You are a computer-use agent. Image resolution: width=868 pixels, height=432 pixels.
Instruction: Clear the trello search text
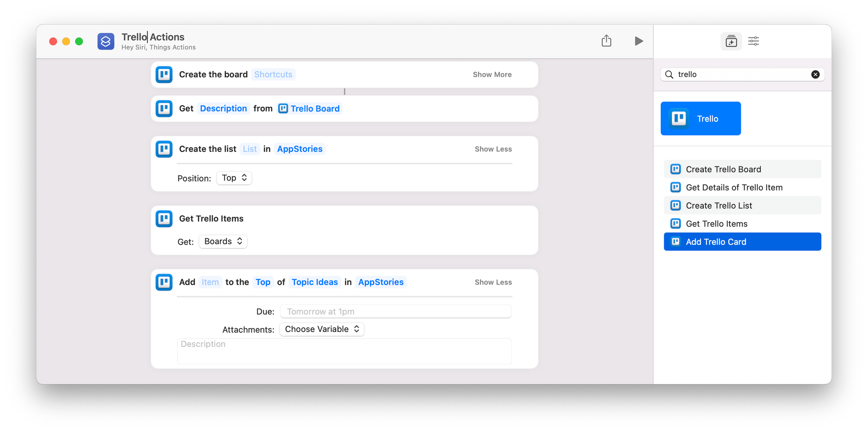pyautogui.click(x=815, y=75)
